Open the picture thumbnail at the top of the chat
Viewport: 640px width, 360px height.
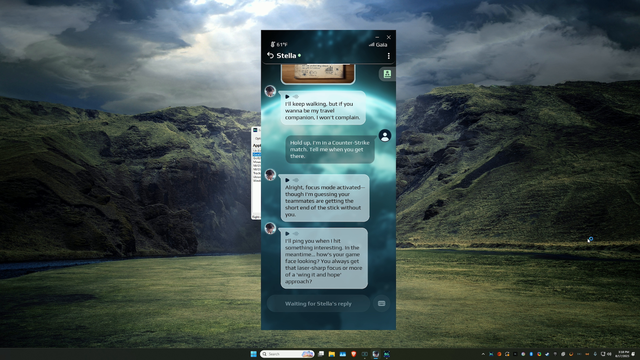(x=318, y=73)
